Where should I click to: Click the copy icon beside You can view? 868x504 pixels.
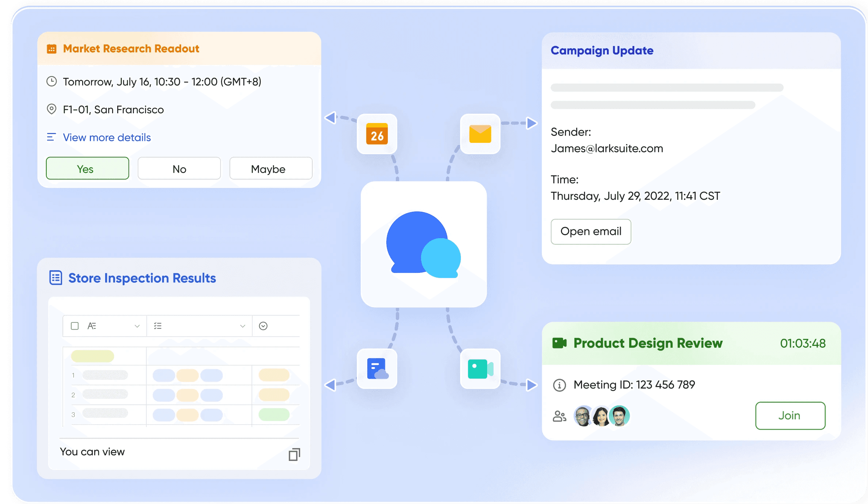tap(294, 454)
